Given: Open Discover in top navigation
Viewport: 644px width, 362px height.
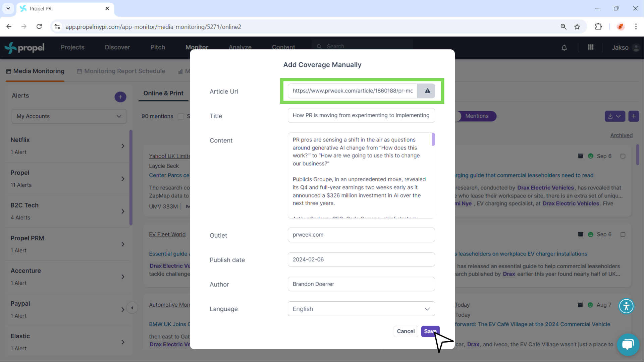Looking at the screenshot, I should (117, 47).
